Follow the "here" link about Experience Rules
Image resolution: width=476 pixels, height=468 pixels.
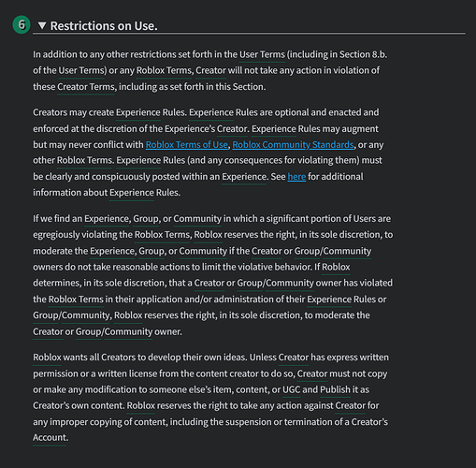pos(296,177)
